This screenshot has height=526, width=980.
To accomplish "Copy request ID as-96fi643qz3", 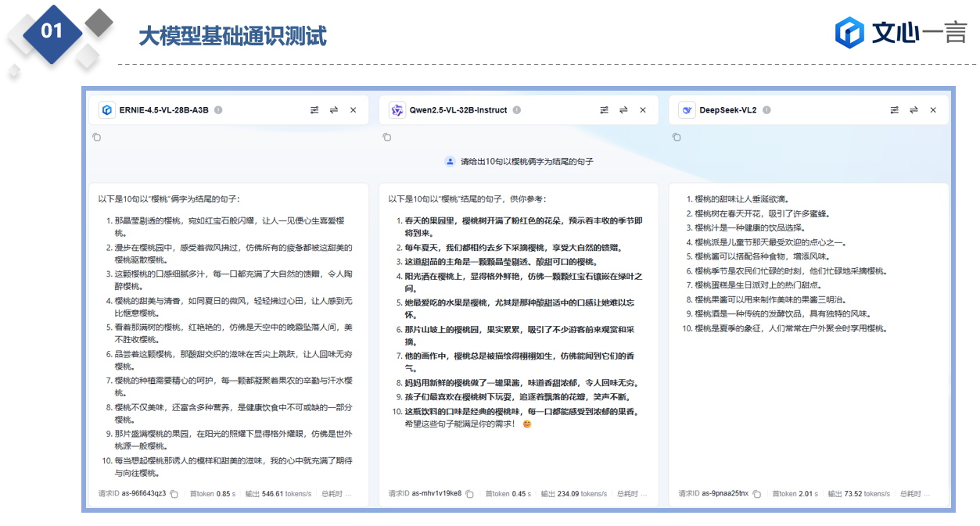I will (174, 494).
